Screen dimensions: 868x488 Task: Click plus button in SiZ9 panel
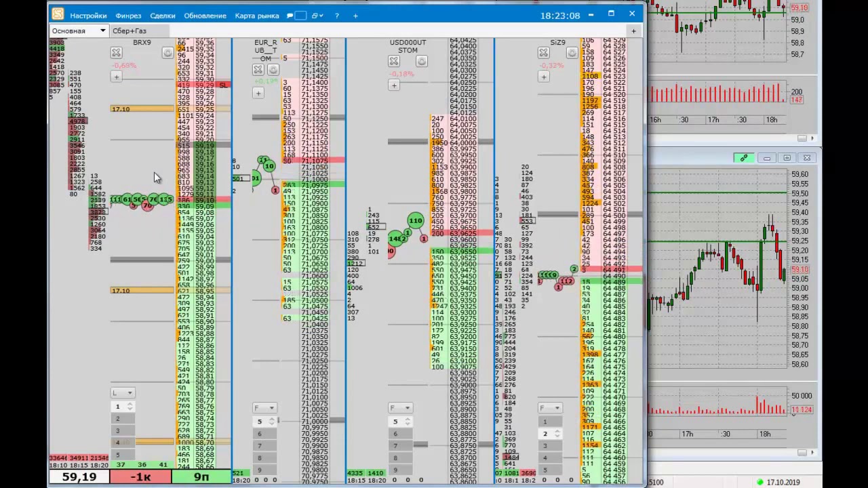[x=543, y=77]
